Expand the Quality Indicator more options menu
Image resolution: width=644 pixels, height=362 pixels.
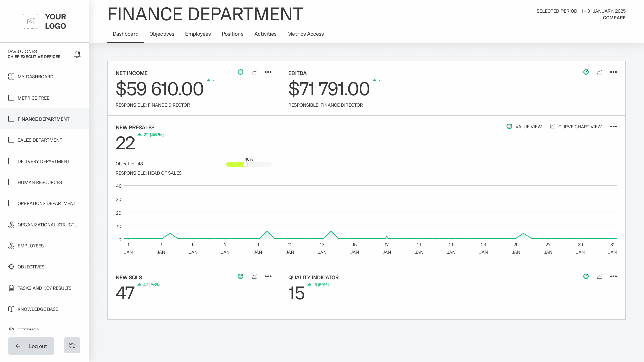coord(613,276)
